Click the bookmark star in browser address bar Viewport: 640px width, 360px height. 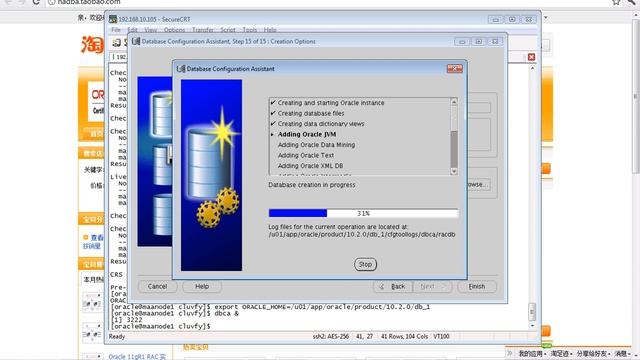616,2
